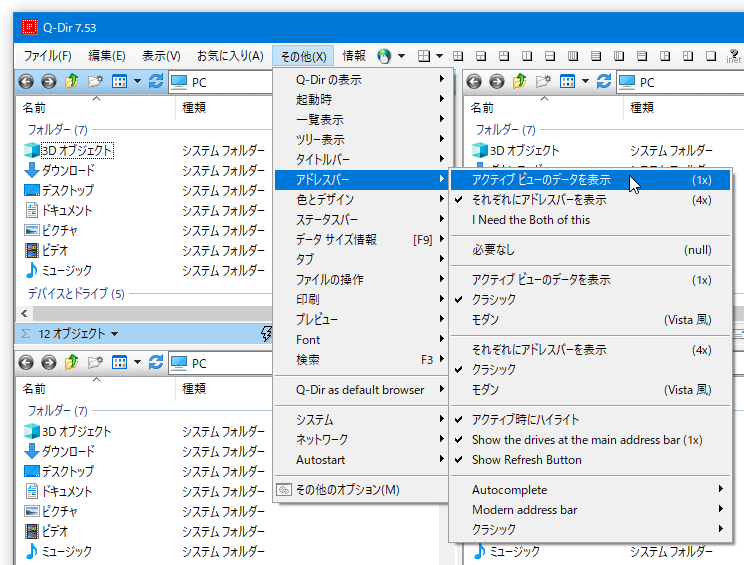
Task: Open the view mode dropdown arrow in top-left pane
Action: click(137, 82)
